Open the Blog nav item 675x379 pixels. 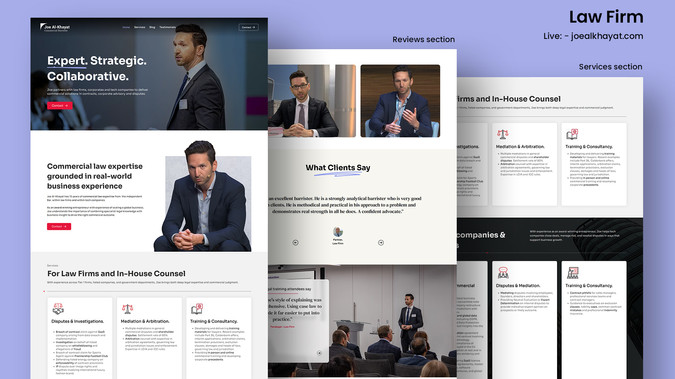coord(152,27)
